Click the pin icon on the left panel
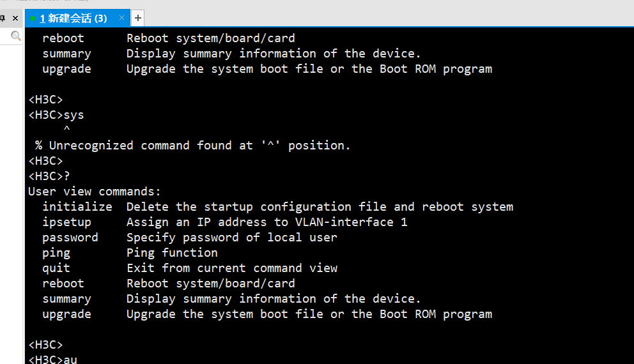 point(3,18)
